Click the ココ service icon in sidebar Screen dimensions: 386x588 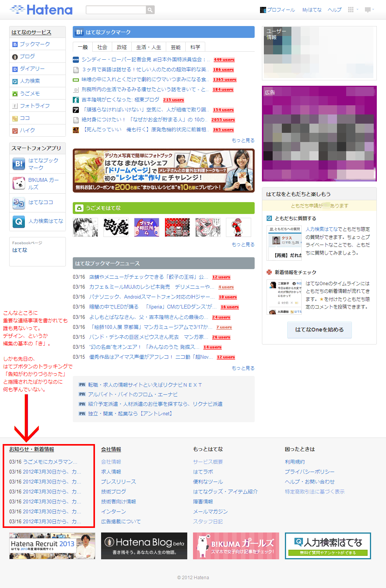pos(15,118)
